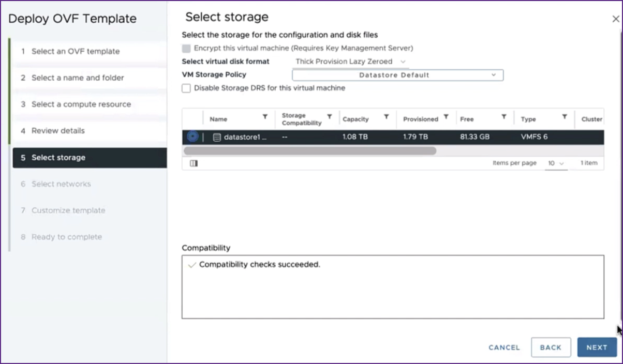Image resolution: width=623 pixels, height=364 pixels.
Task: Click the 1.08 TB capacity cell
Action: [355, 137]
